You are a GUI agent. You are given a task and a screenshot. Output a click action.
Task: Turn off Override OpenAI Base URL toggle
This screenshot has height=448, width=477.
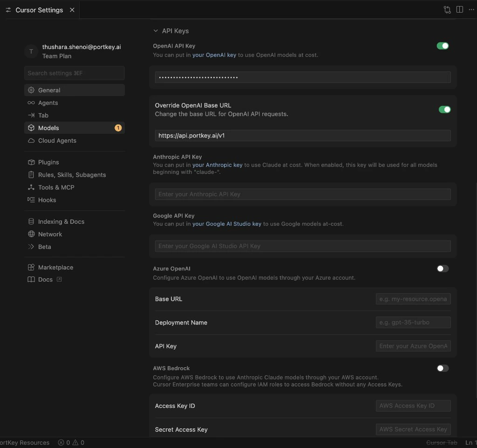click(x=444, y=110)
